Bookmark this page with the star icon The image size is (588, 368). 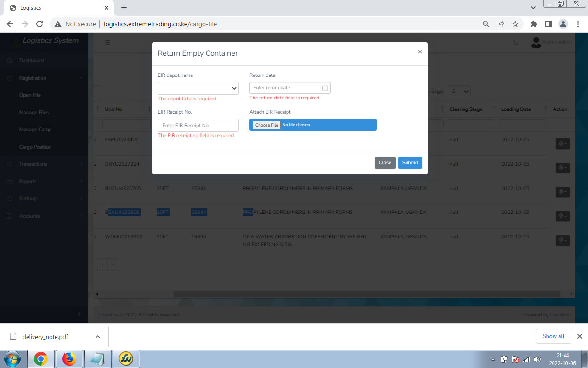515,24
